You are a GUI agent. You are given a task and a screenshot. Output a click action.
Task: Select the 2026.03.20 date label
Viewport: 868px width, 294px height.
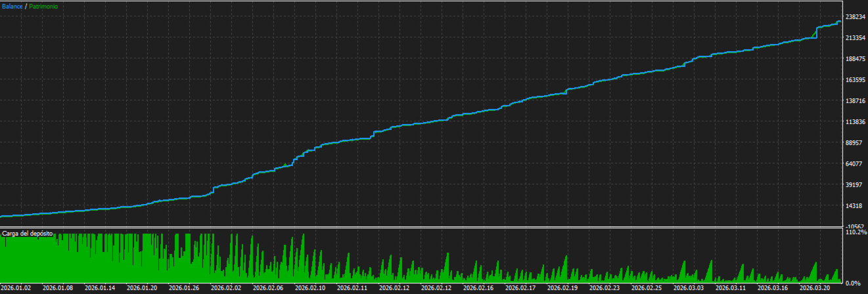coord(815,287)
